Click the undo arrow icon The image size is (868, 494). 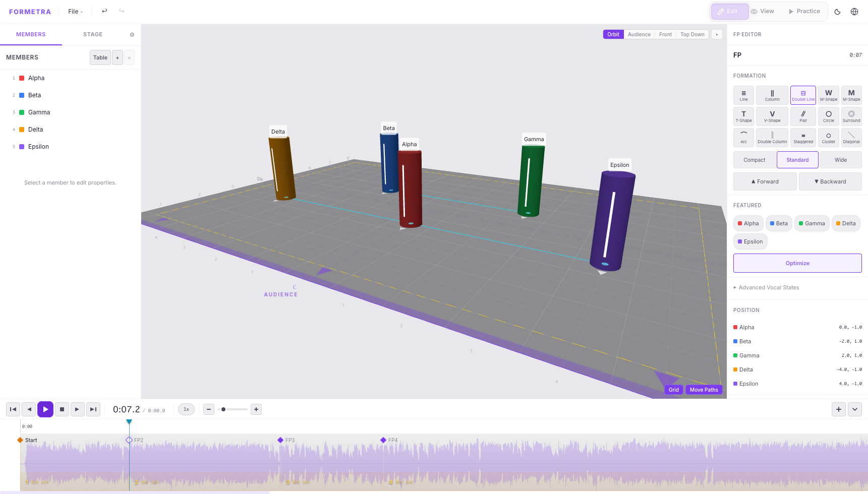click(x=104, y=11)
